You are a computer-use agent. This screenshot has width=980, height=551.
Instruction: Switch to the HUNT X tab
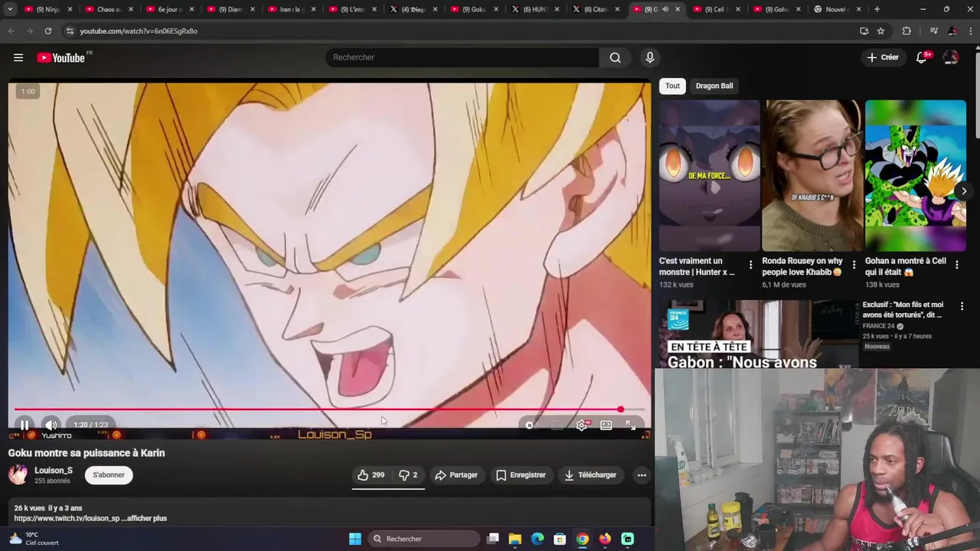coord(537,9)
